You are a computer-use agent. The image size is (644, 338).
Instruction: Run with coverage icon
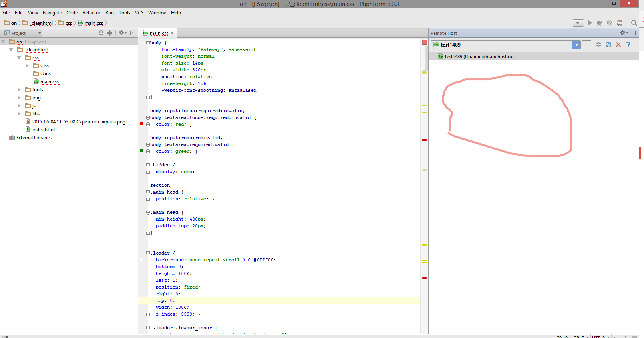click(610, 23)
